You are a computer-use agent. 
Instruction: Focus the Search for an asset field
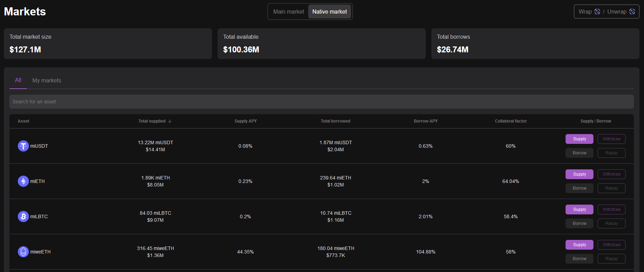321,102
